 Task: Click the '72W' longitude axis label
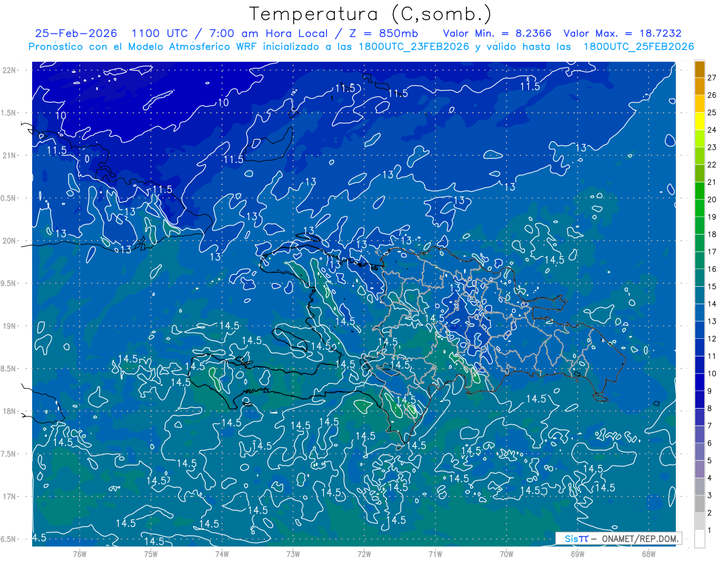click(364, 554)
